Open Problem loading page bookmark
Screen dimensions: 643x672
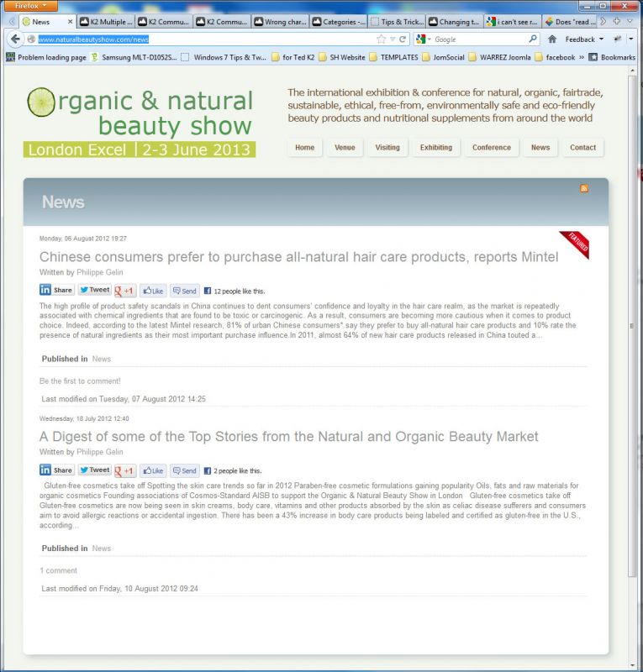46,57
